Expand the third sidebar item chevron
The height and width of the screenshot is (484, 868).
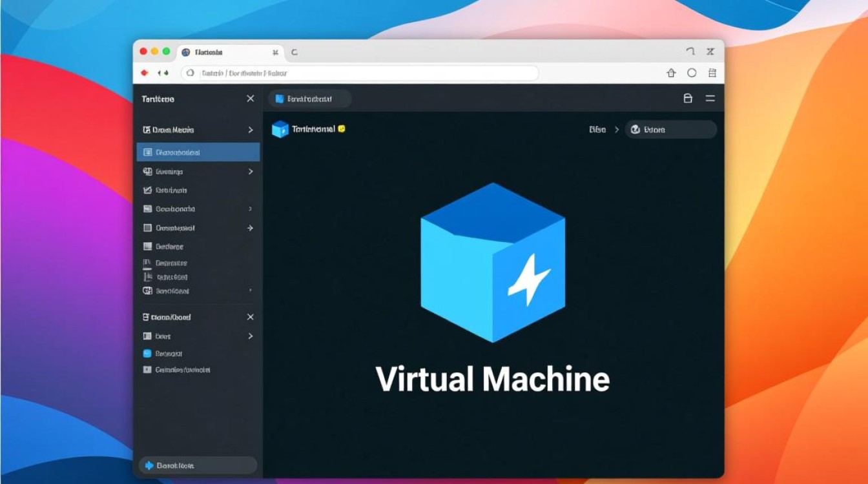point(251,172)
